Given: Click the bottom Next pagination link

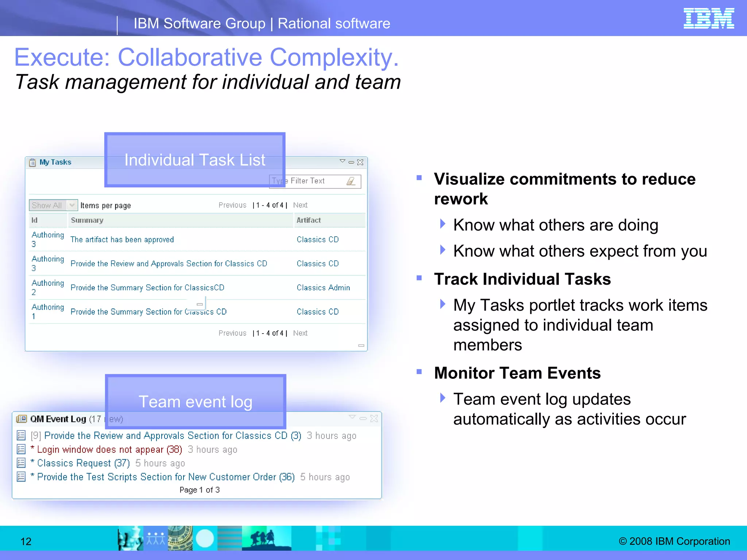Looking at the screenshot, I should [300, 333].
